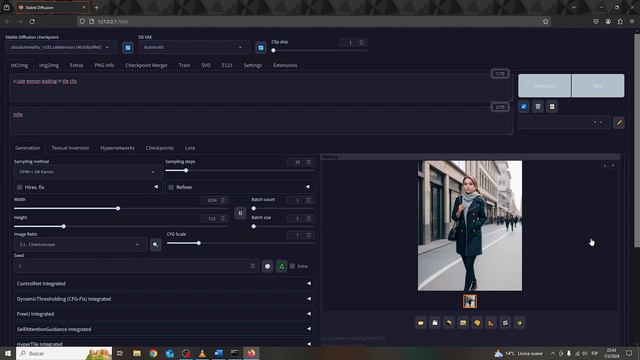Click the large left Interrupt button
Screen dimensions: 640x360
pos(544,86)
